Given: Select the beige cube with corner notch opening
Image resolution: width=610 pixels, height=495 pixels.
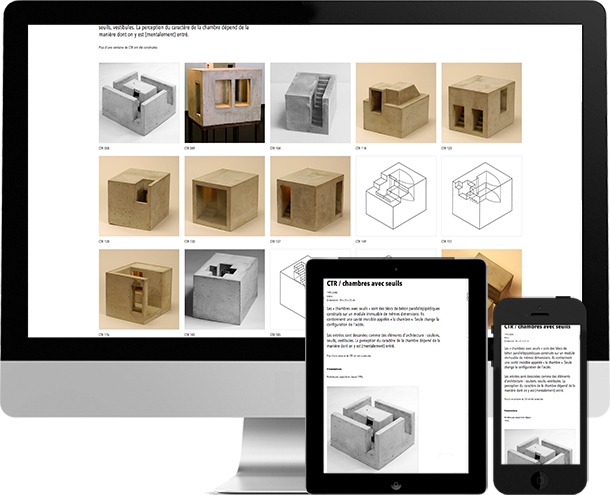Looking at the screenshot, I should tap(140, 194).
